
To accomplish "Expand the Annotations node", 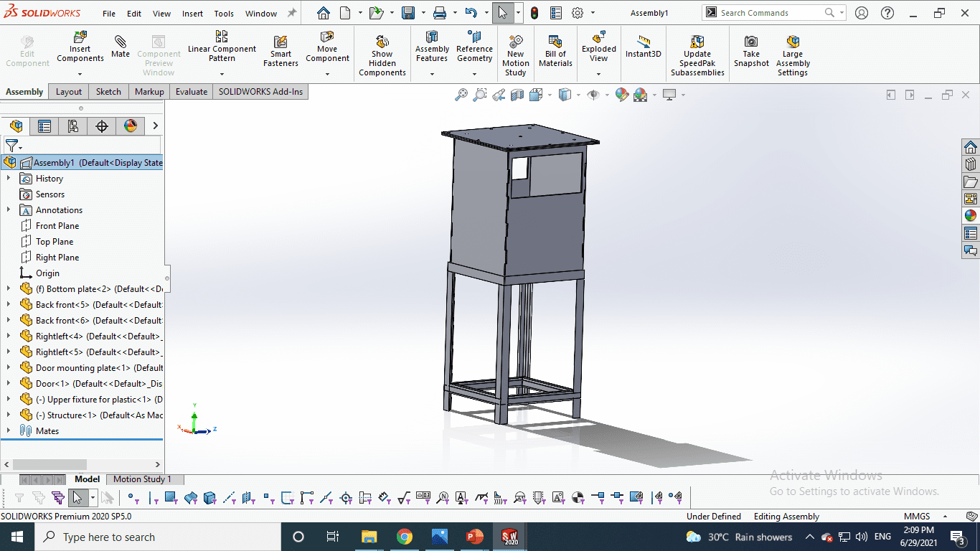I will (9, 210).
